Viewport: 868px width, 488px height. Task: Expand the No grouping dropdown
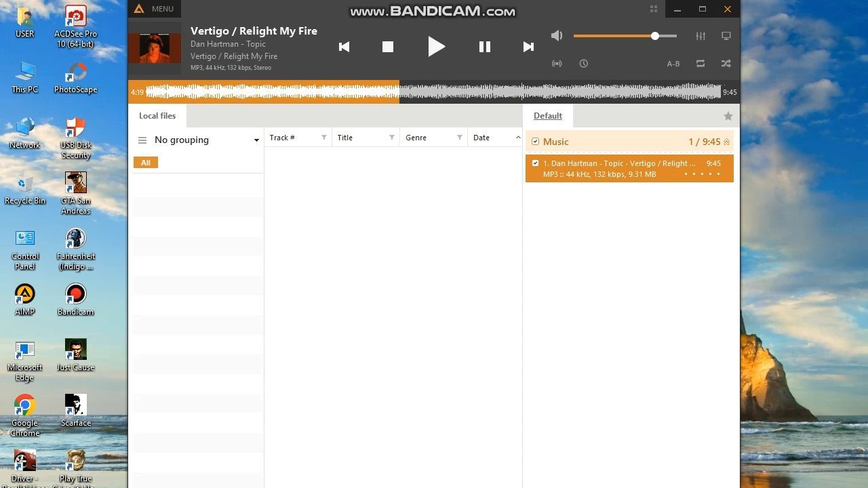256,140
